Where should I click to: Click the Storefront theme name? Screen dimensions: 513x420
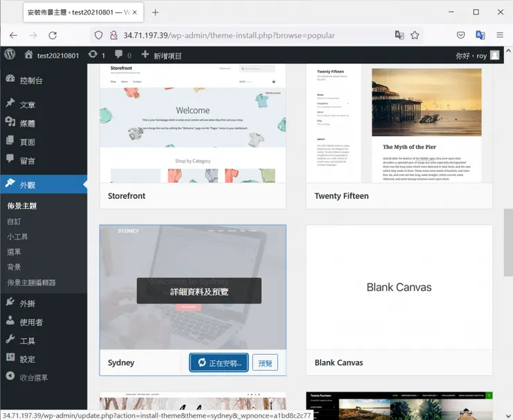coord(127,196)
